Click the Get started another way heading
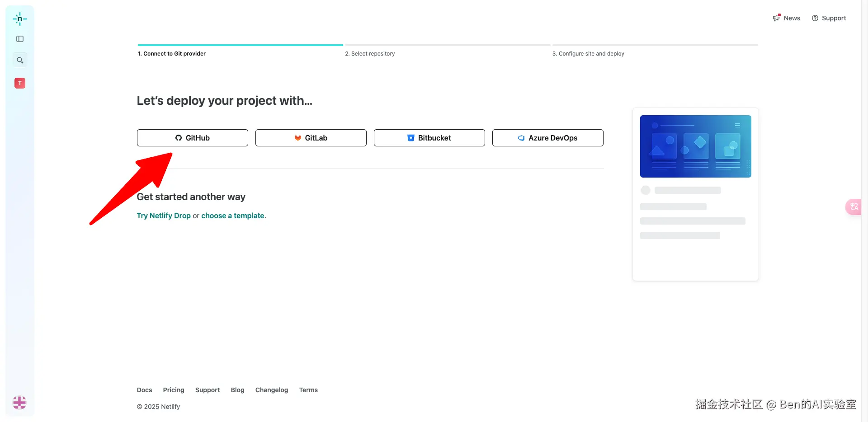The width and height of the screenshot is (868, 422). tap(191, 197)
